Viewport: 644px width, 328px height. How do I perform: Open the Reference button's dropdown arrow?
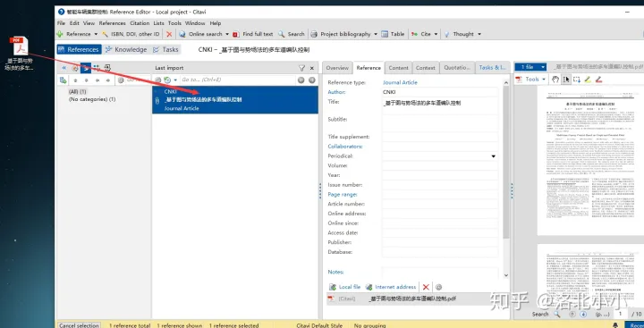tap(96, 34)
